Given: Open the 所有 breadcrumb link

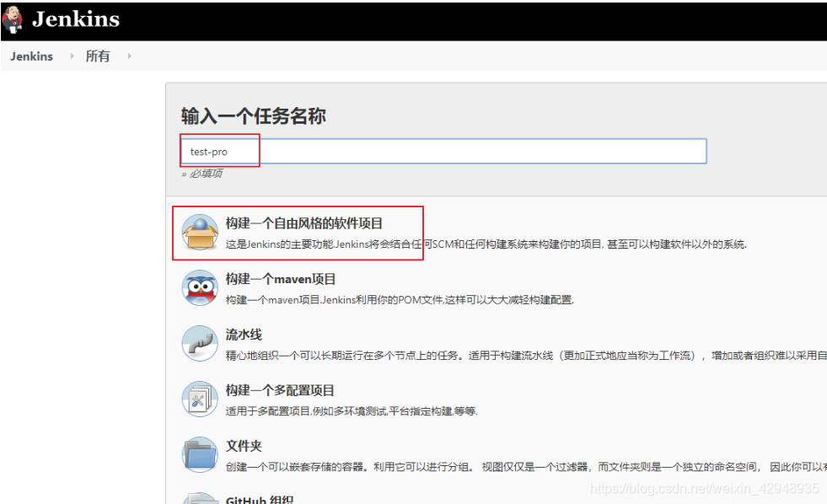Looking at the screenshot, I should tap(98, 56).
